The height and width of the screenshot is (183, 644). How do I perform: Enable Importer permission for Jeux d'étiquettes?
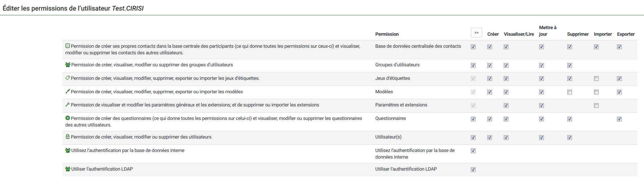pyautogui.click(x=596, y=79)
